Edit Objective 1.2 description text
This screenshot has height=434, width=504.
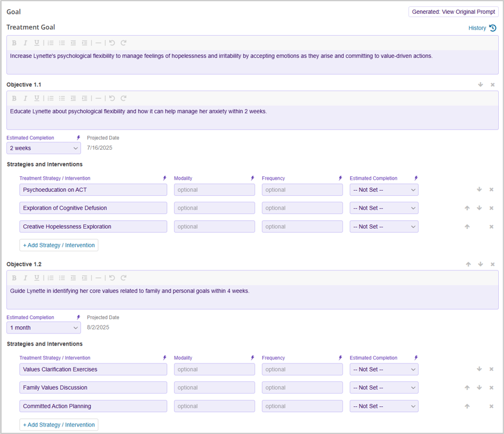coord(253,296)
